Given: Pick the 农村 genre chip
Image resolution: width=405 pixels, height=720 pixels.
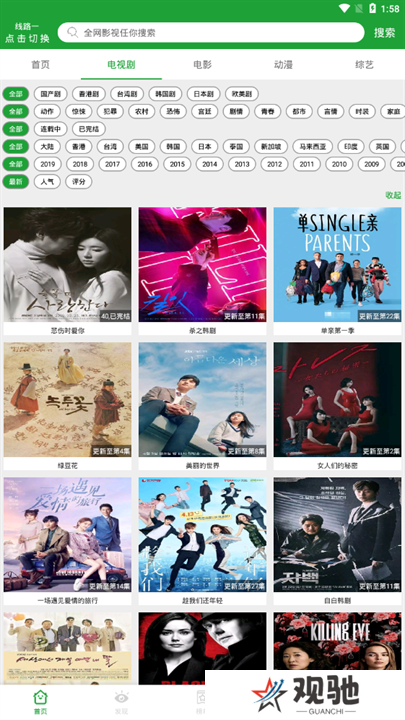Looking at the screenshot, I should coord(141,111).
